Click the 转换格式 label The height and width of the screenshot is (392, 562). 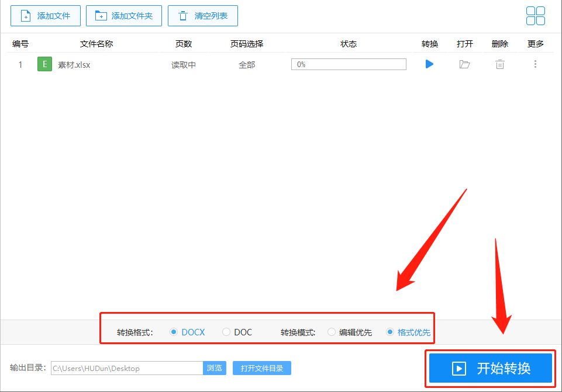point(135,332)
